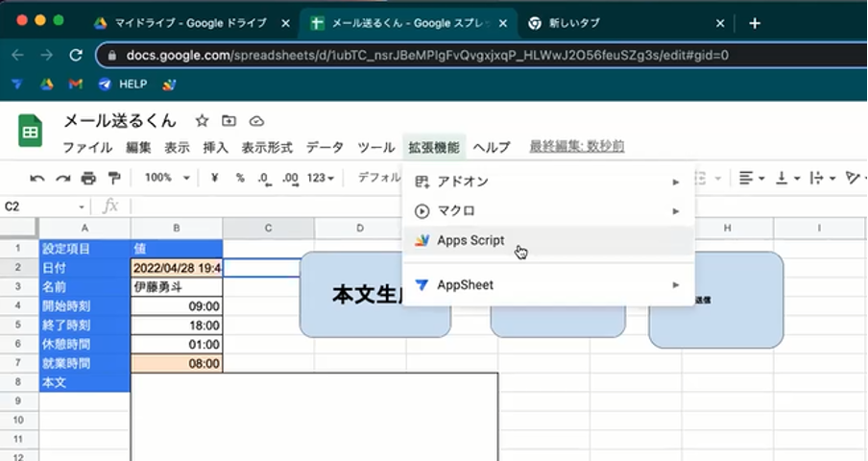The height and width of the screenshot is (461, 868).
Task: Select column B header
Action: (x=177, y=228)
